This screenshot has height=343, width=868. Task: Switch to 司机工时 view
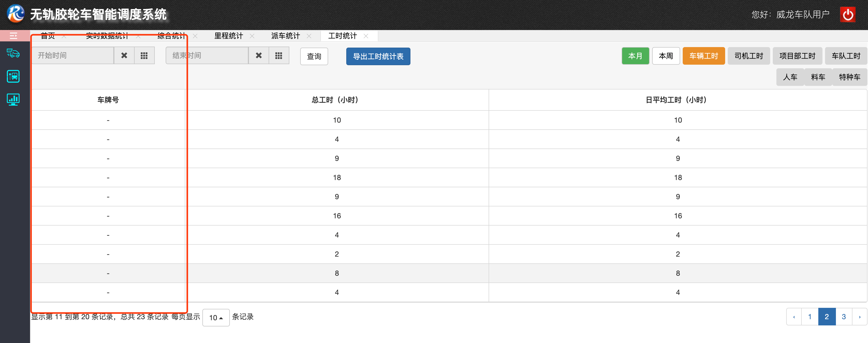(748, 56)
